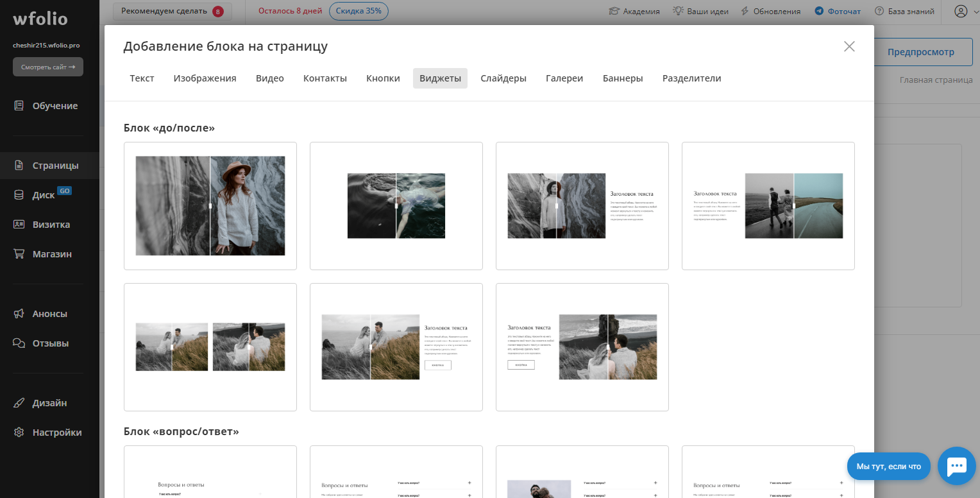
Task: Click the Диск storage icon
Action: tap(19, 195)
